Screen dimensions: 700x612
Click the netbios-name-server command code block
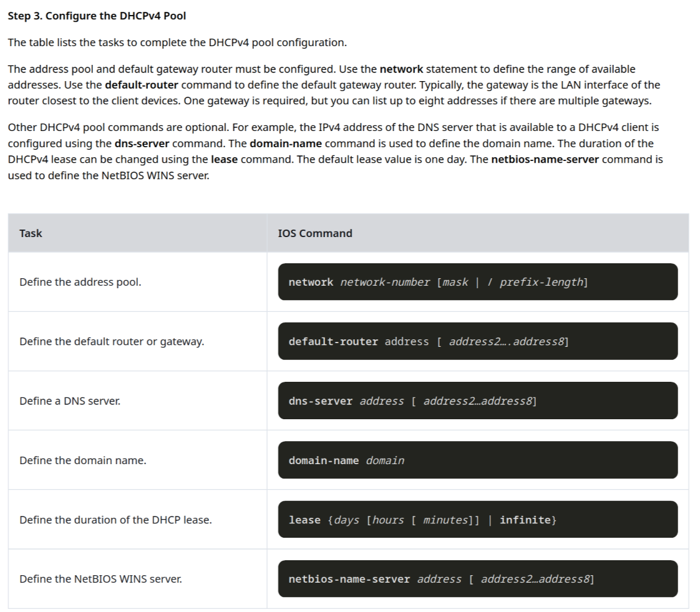(x=478, y=578)
